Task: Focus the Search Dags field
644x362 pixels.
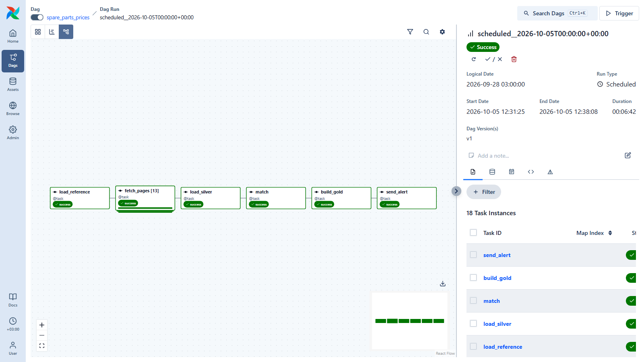Action: tap(557, 13)
